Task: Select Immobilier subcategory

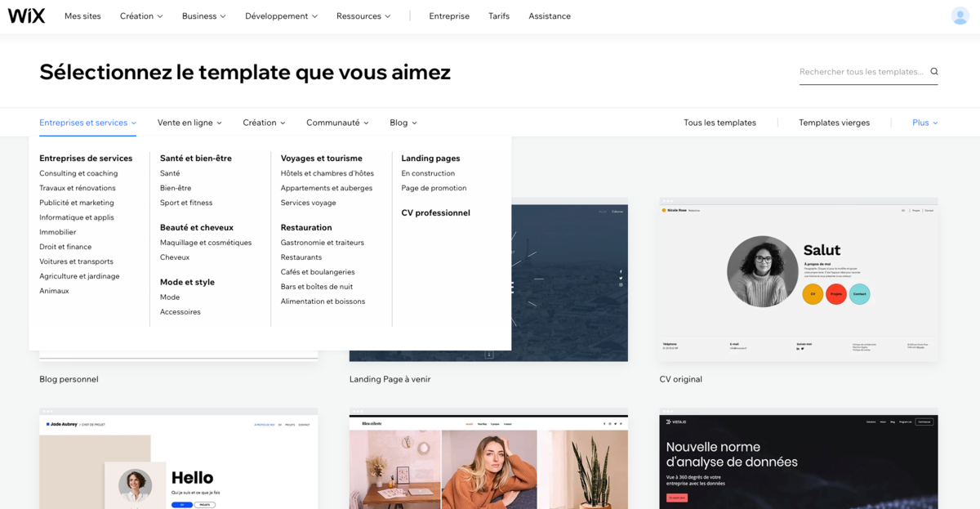Action: coord(58,232)
